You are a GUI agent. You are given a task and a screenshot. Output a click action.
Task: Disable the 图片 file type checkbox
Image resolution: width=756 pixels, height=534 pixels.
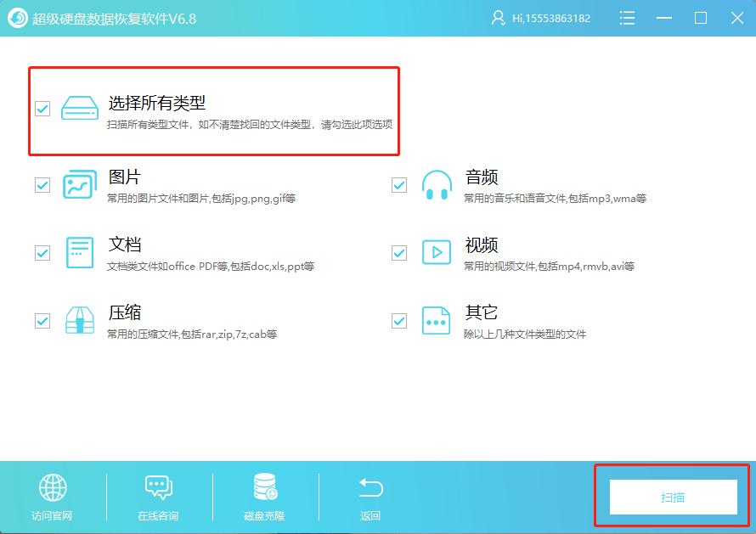tap(41, 184)
